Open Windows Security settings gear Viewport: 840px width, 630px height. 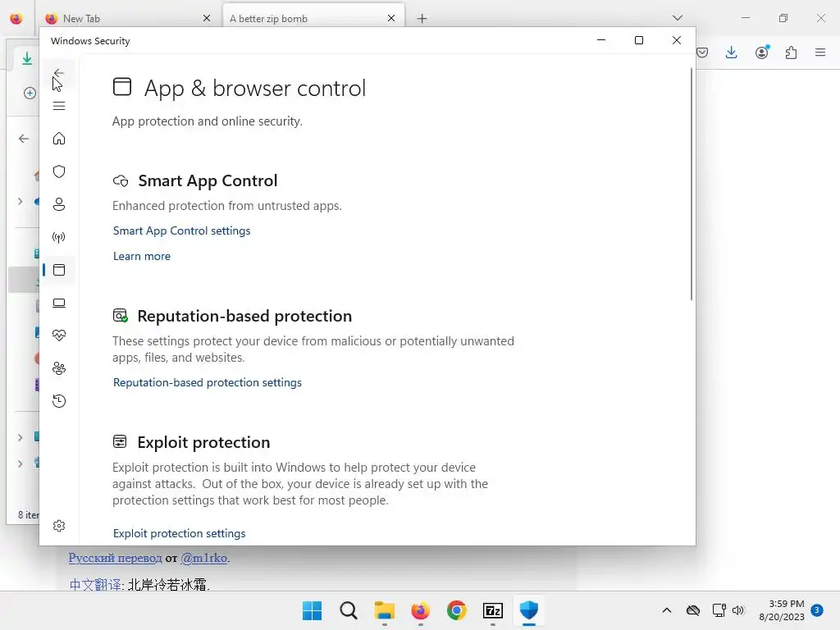(x=59, y=526)
